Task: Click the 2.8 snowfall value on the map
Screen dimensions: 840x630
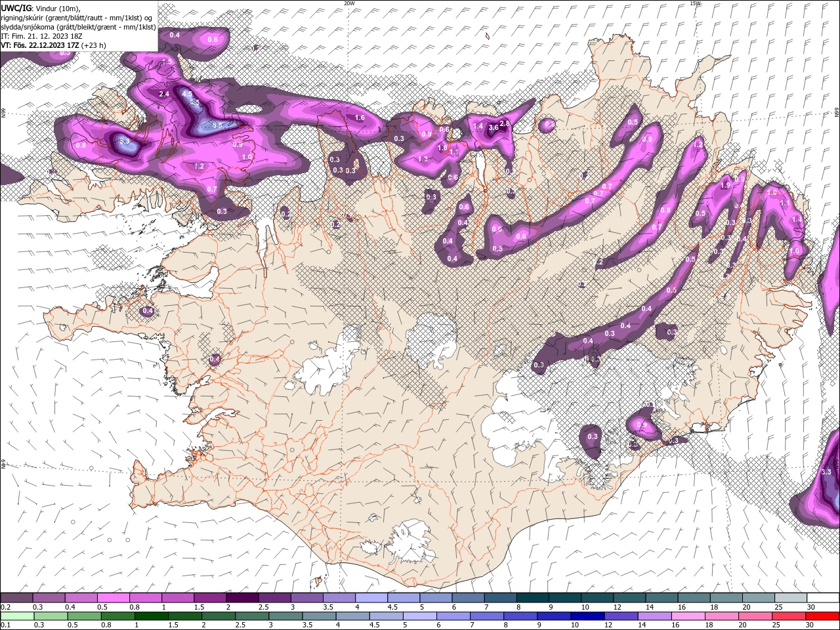Action: (505, 123)
